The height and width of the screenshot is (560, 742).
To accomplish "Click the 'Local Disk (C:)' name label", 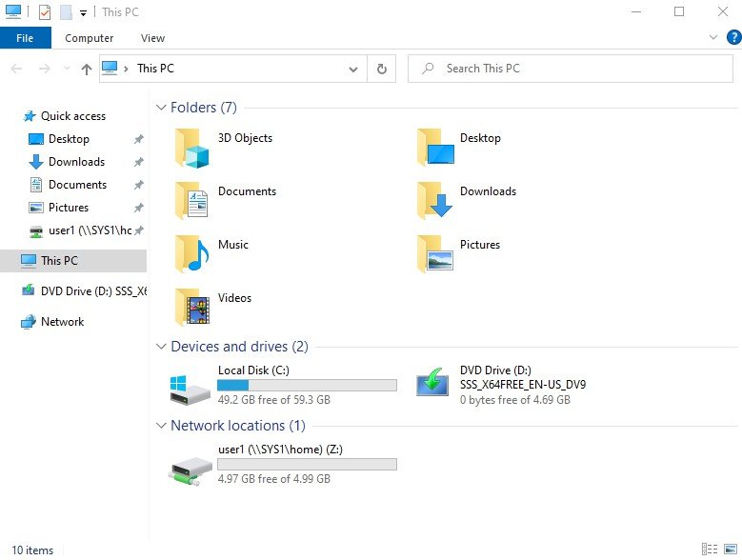I will click(253, 370).
